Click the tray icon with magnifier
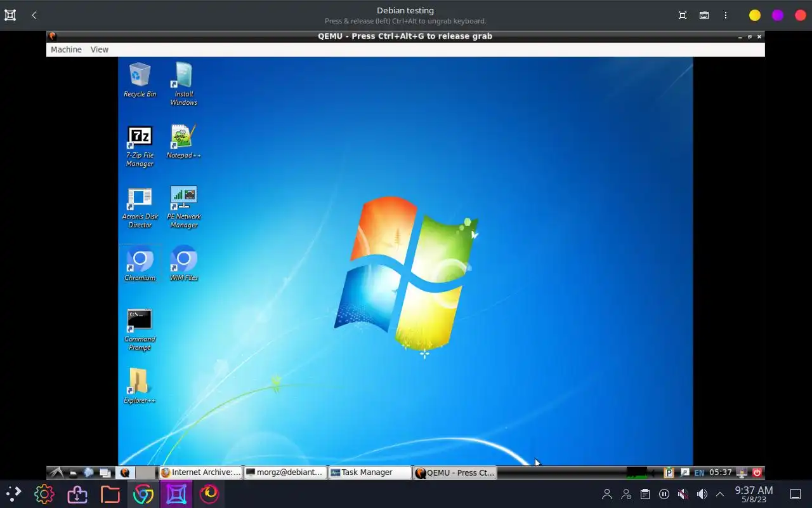812x508 pixels. 684,472
